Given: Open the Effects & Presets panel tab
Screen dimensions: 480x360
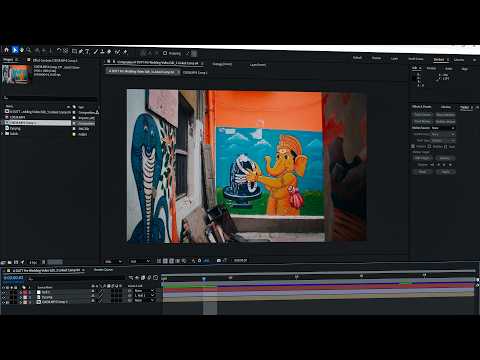Looking at the screenshot, I should (x=422, y=107).
